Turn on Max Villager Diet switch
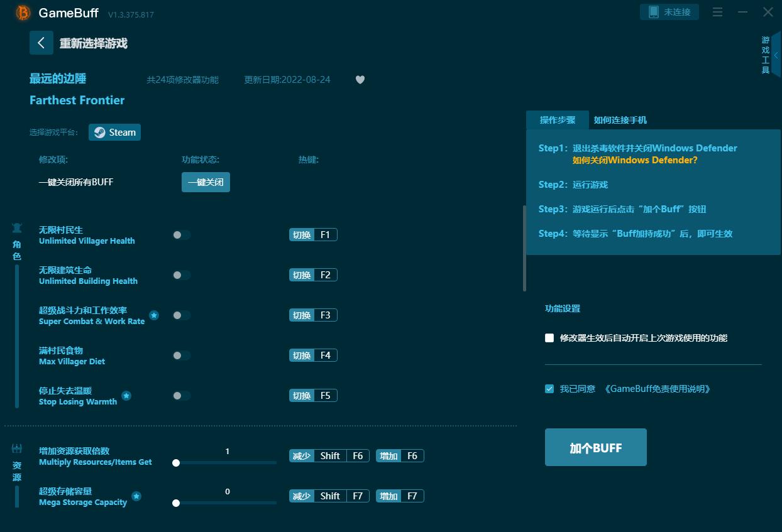 pos(181,356)
